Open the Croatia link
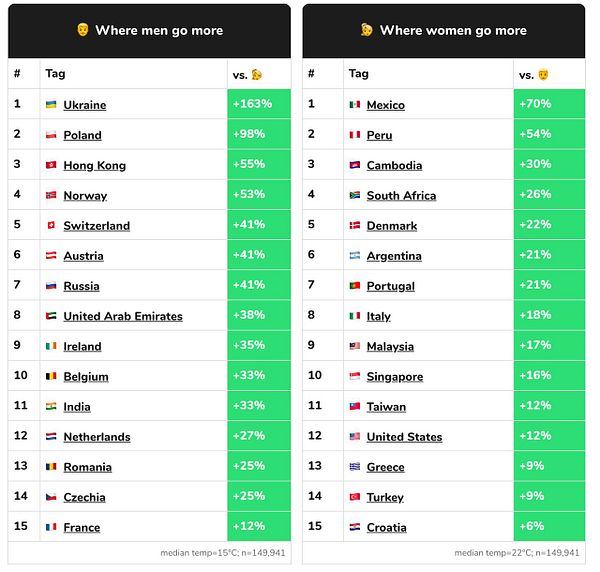The image size is (600, 572). (386, 527)
